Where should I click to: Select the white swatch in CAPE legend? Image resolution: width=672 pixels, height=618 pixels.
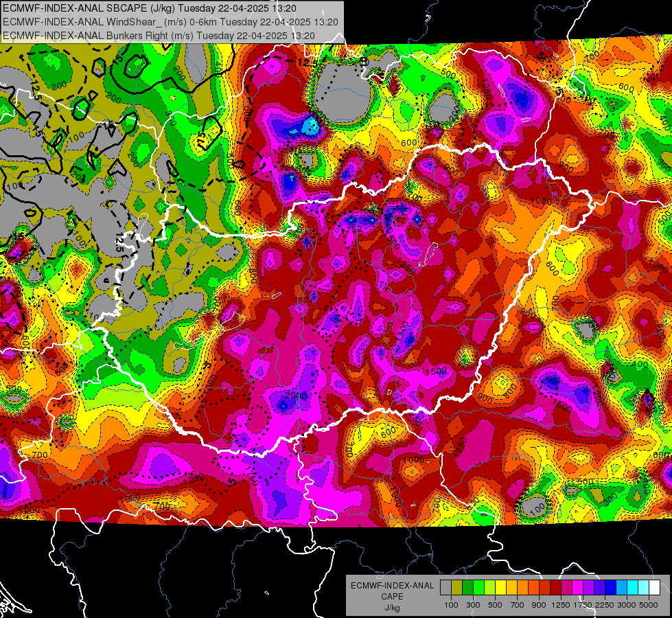pos(655,587)
